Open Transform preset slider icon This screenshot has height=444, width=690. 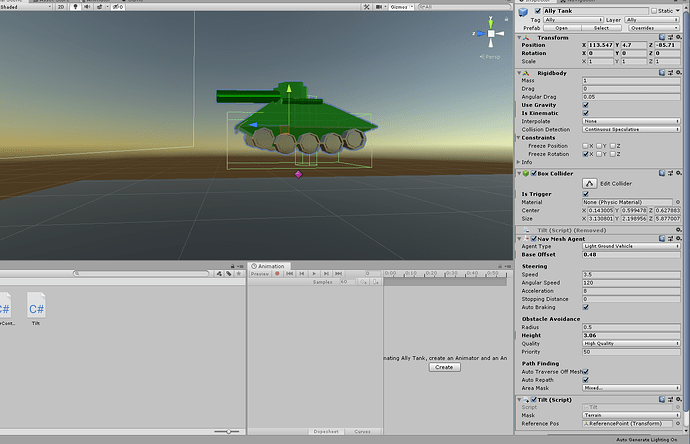671,38
